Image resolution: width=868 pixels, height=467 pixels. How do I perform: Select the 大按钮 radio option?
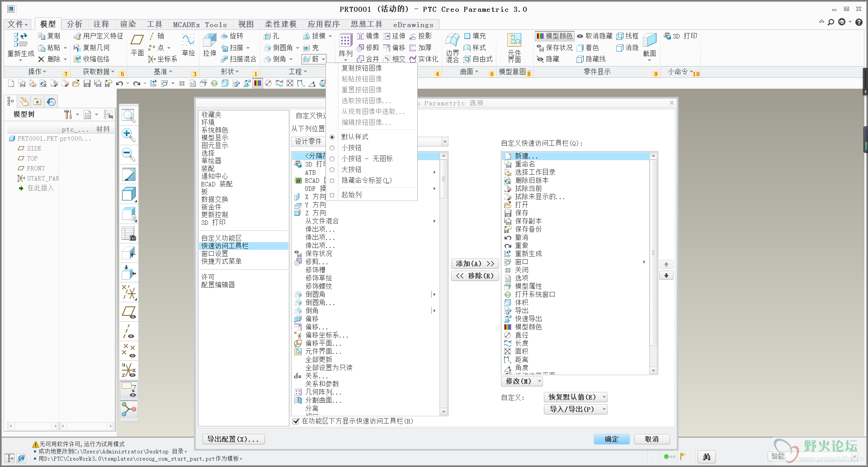click(x=332, y=170)
